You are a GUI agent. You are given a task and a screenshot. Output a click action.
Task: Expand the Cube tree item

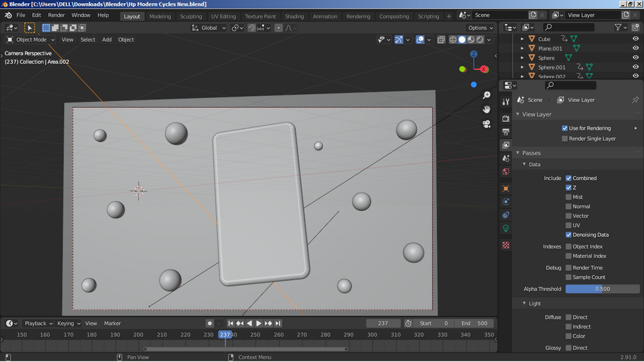[522, 39]
